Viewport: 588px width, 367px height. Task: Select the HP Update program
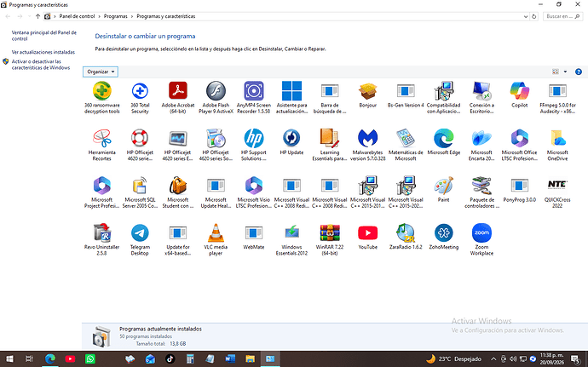pos(291,141)
